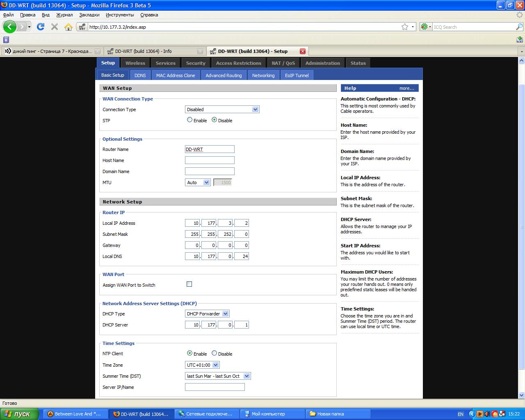Image resolution: width=525 pixels, height=420 pixels.
Task: Open the Summer Time (DST) dropdown
Action: pos(218,376)
